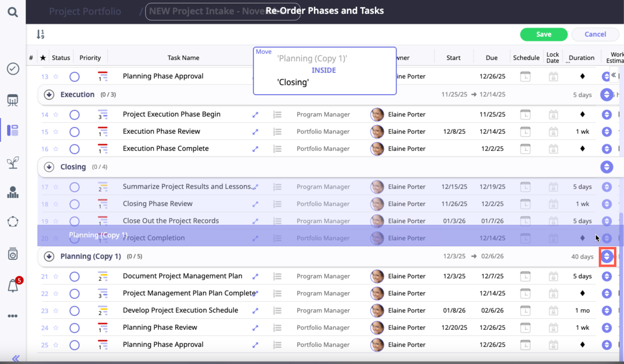Click the green Save button
Viewport: 624px width, 364px height.
pyautogui.click(x=543, y=34)
